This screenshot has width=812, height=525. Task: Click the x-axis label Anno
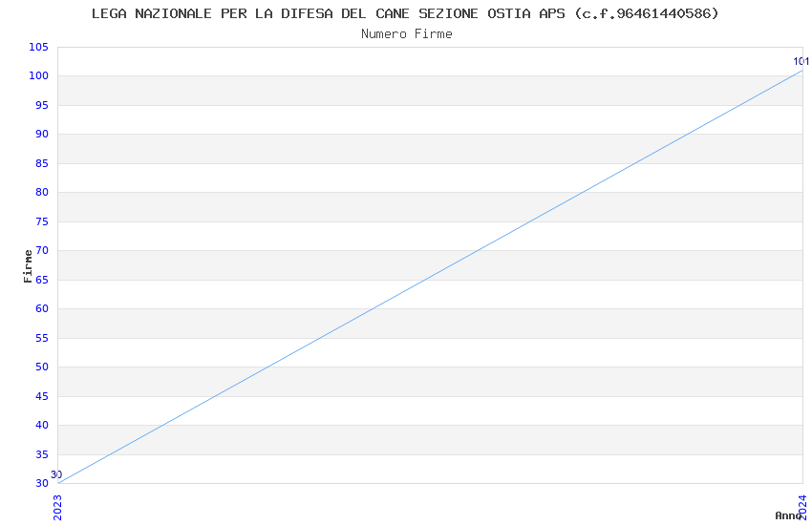click(788, 515)
